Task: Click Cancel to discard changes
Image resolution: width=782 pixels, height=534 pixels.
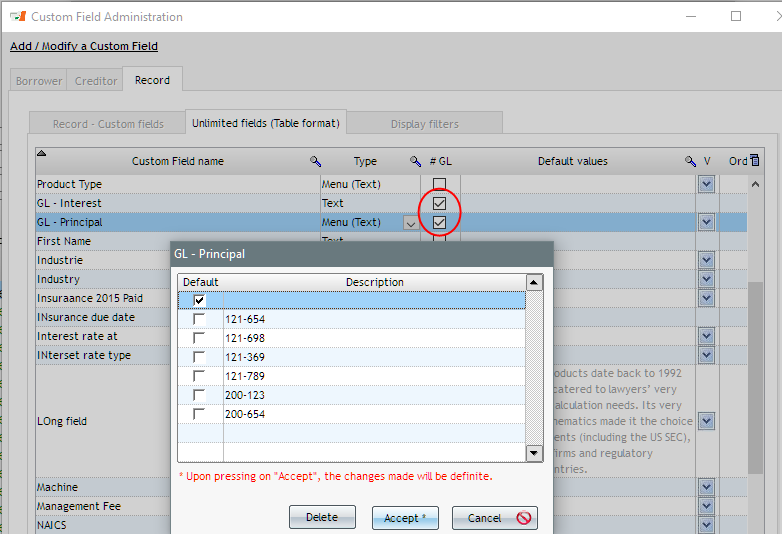Action: coord(494,518)
